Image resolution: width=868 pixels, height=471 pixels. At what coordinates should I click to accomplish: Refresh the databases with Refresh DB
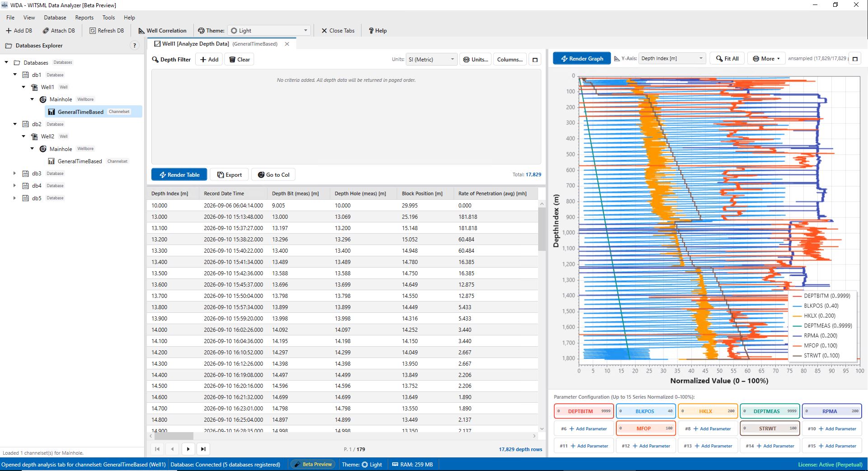point(107,31)
